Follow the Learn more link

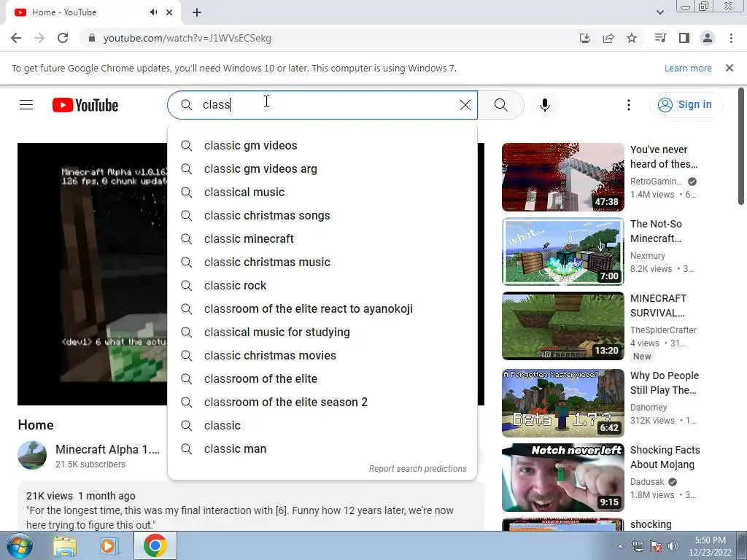point(688,68)
